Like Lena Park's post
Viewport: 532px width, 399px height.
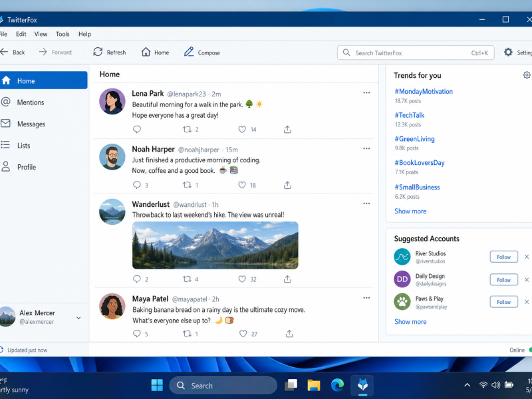coord(242,129)
